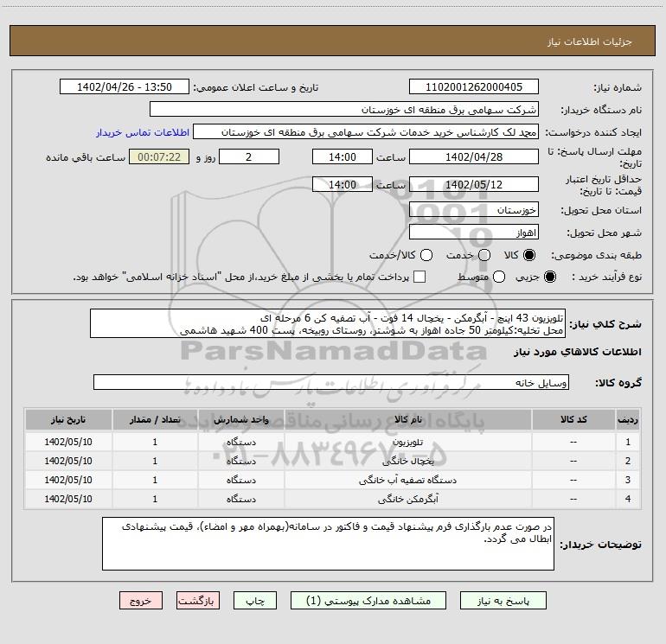Click the شهر محل تحویل field showing اهواز
The width and height of the screenshot is (666, 644).
[x=473, y=233]
